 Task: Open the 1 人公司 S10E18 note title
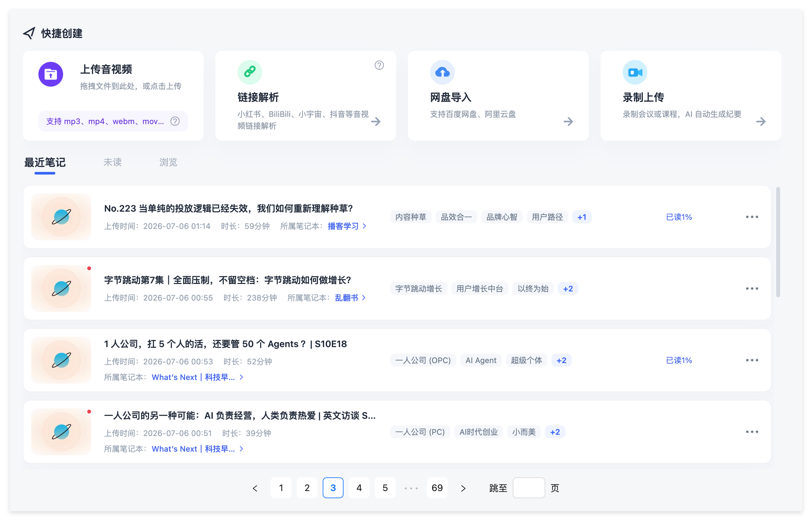tap(225, 344)
